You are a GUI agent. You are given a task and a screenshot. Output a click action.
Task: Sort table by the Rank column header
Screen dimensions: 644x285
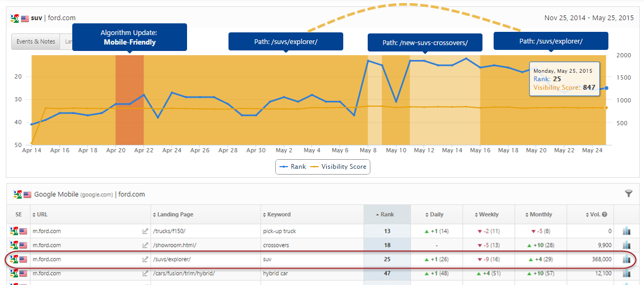point(387,214)
